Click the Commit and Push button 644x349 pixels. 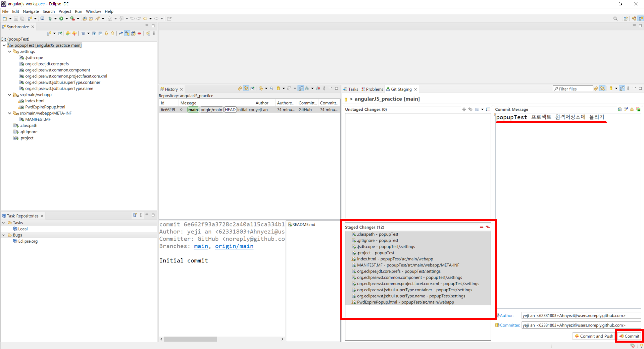click(594, 336)
